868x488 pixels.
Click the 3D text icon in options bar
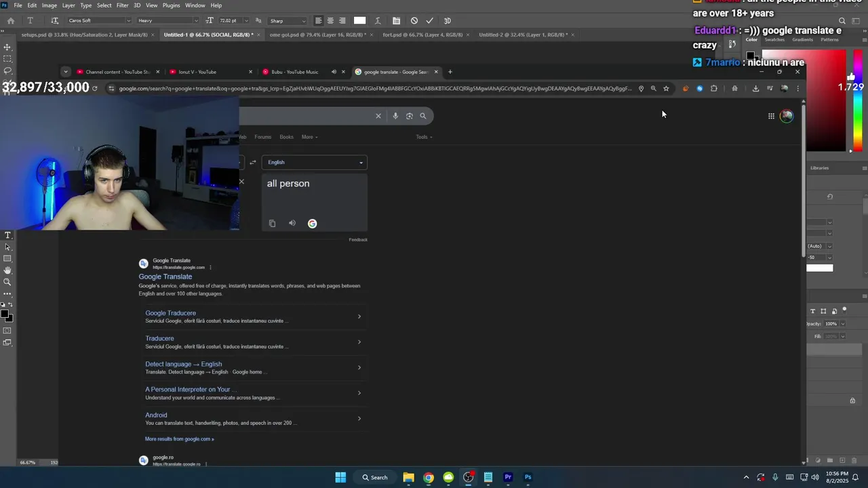pos(447,20)
